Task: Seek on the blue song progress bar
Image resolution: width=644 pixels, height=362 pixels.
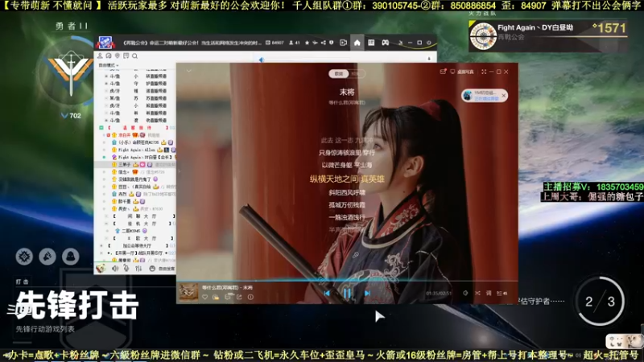Action: click(x=347, y=281)
